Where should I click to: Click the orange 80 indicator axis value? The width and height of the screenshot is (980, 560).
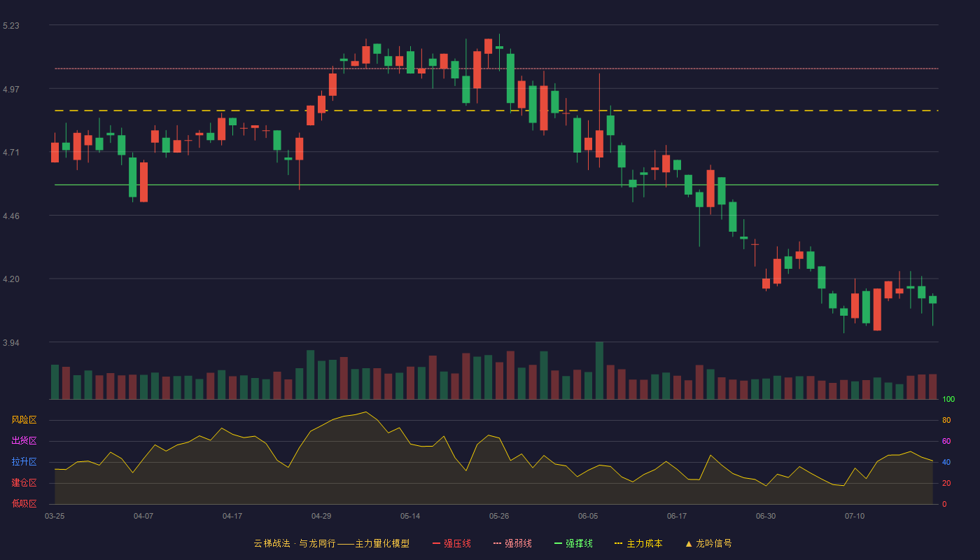point(946,420)
